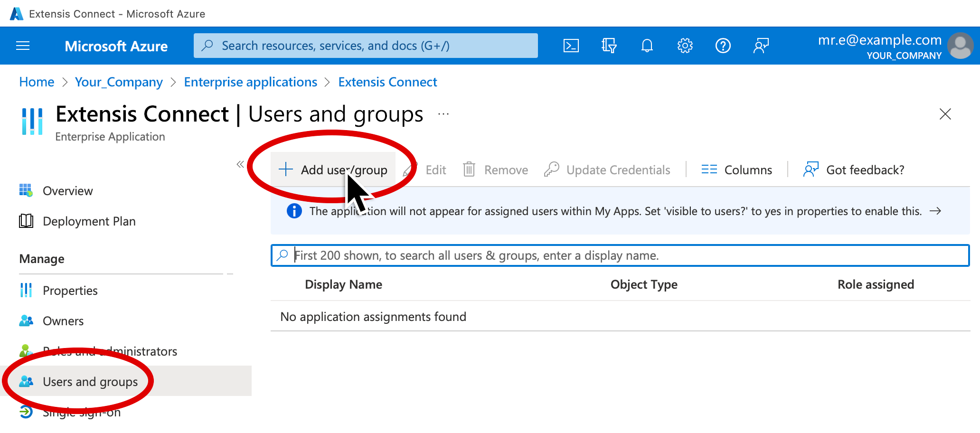Open the Directories and subscriptions filter icon
This screenshot has height=433, width=980.
(609, 46)
